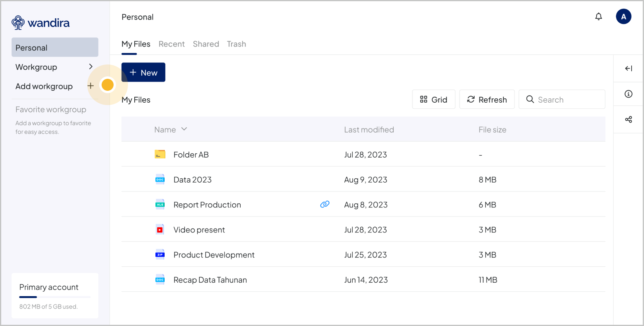Open the Folder AB folder icon
This screenshot has width=644, height=326.
click(x=160, y=154)
